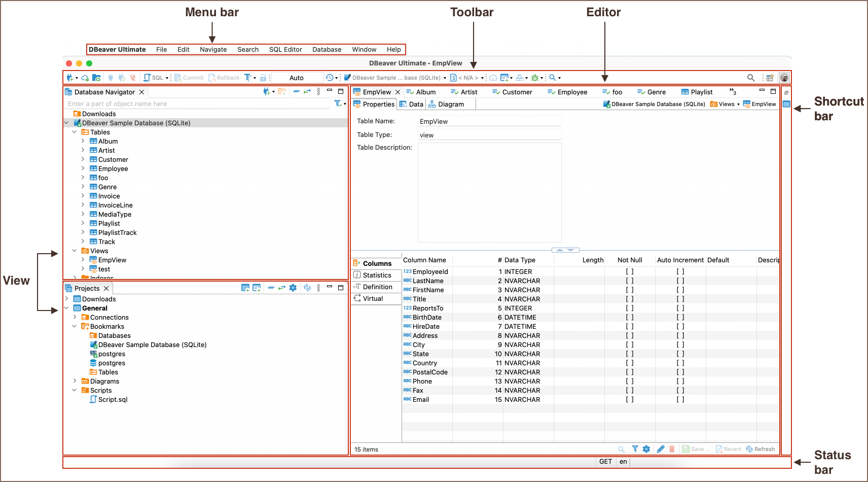
Task: Open a new SQL script from the toolbar
Action: point(154,78)
